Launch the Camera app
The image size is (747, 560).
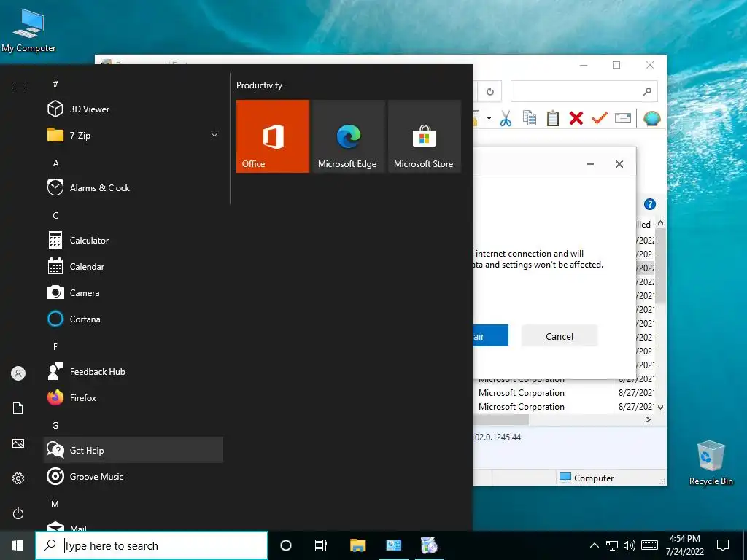(x=133, y=292)
